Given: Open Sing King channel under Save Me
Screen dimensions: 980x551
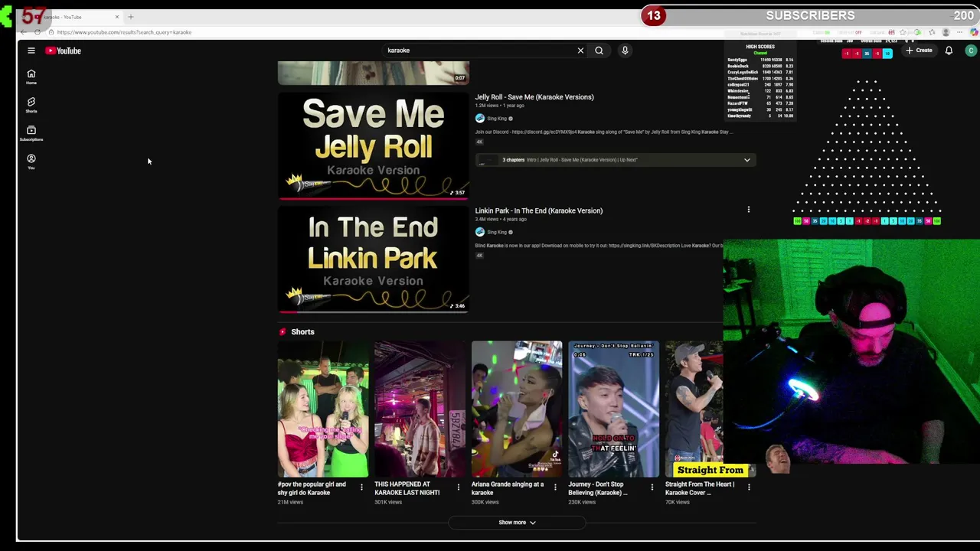Looking at the screenshot, I should click(497, 119).
